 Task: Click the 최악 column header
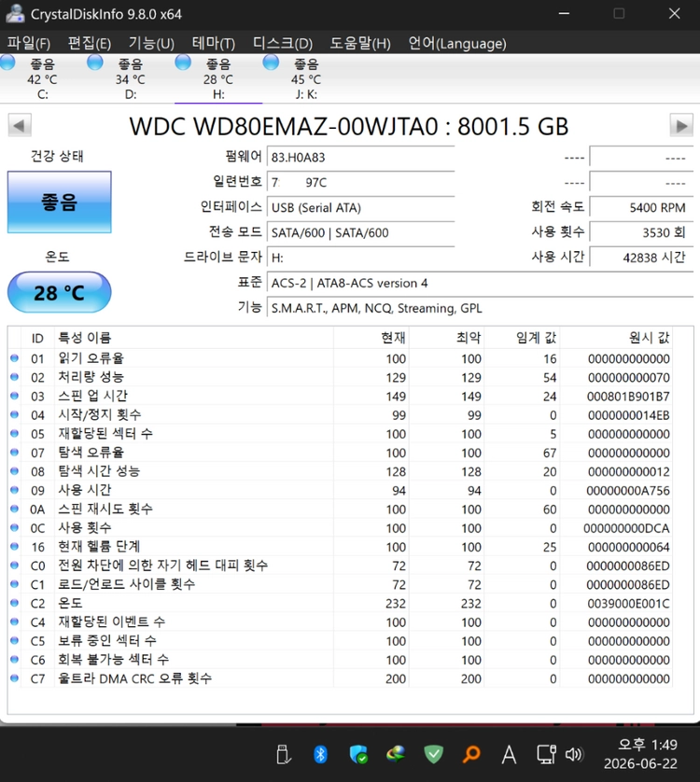tap(446, 338)
